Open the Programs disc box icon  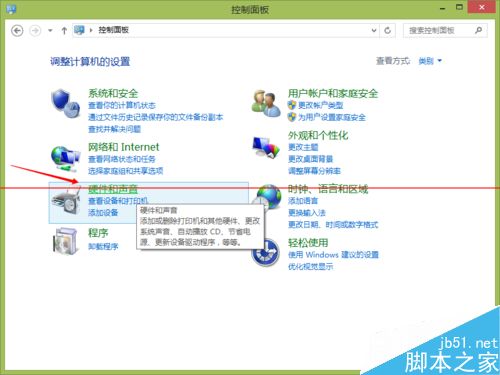[x=65, y=241]
